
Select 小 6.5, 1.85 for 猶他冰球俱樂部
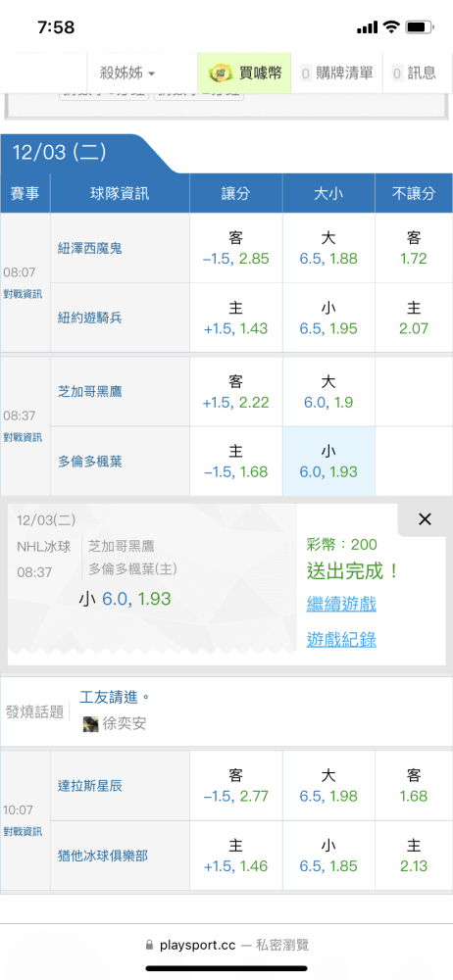tap(328, 856)
